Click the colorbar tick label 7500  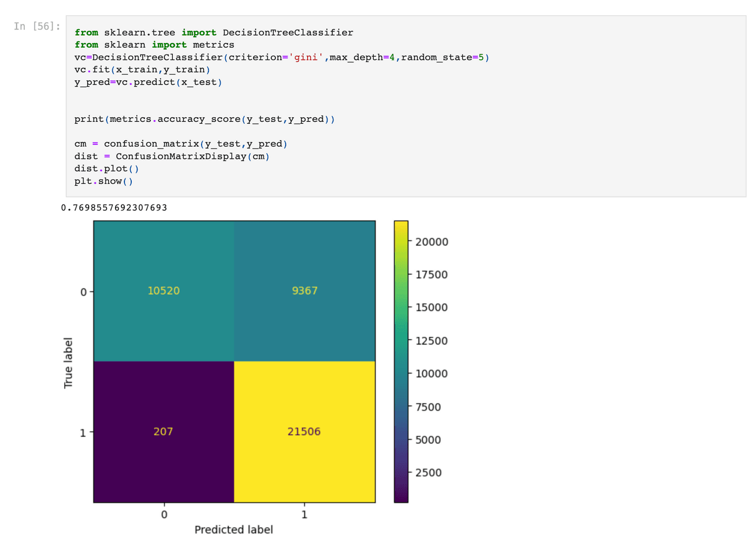pyautogui.click(x=428, y=407)
